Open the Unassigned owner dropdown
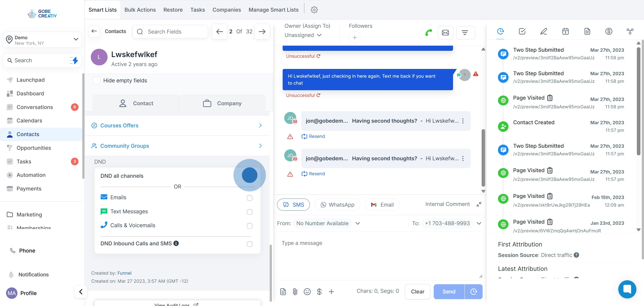The height and width of the screenshot is (306, 644). (x=303, y=35)
